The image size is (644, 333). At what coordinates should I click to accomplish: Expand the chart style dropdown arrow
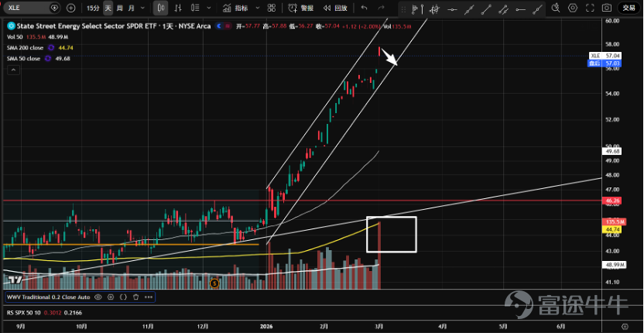[x=210, y=8]
